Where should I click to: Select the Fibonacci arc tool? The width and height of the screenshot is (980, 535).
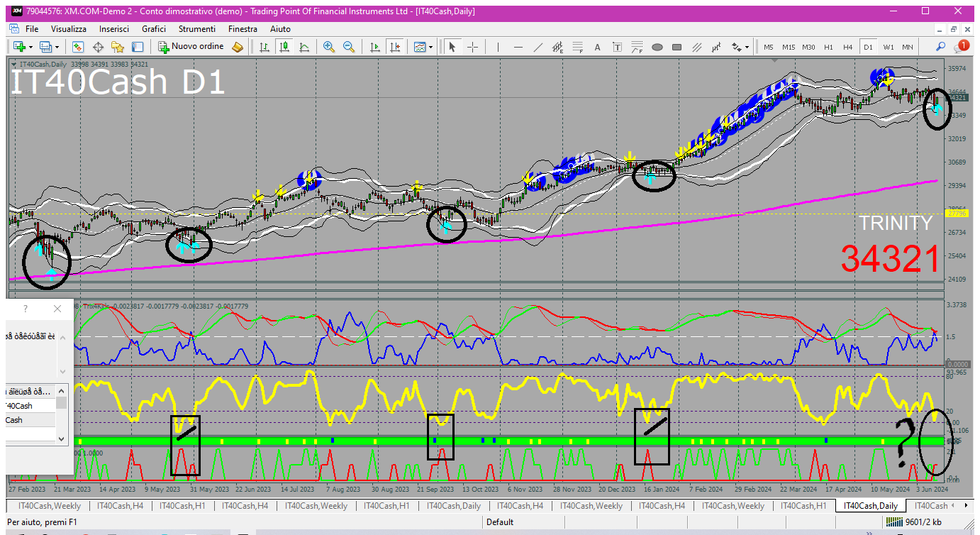pyautogui.click(x=637, y=47)
